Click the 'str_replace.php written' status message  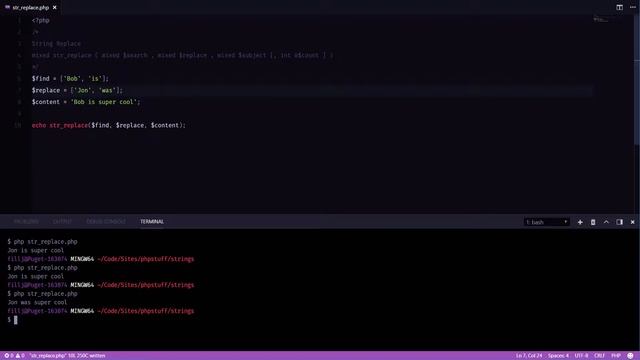point(67,356)
